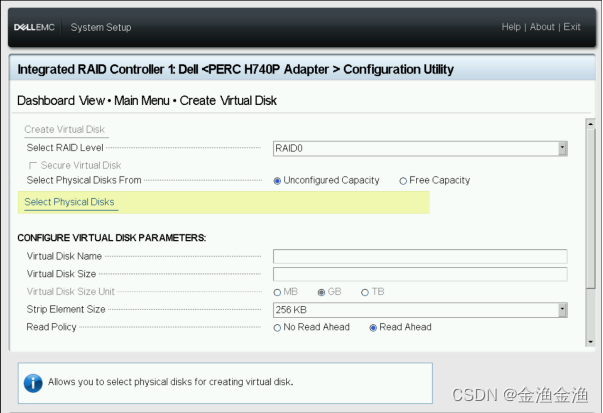The image size is (603, 413).
Task: Click the Read Policy label
Action: (52, 327)
